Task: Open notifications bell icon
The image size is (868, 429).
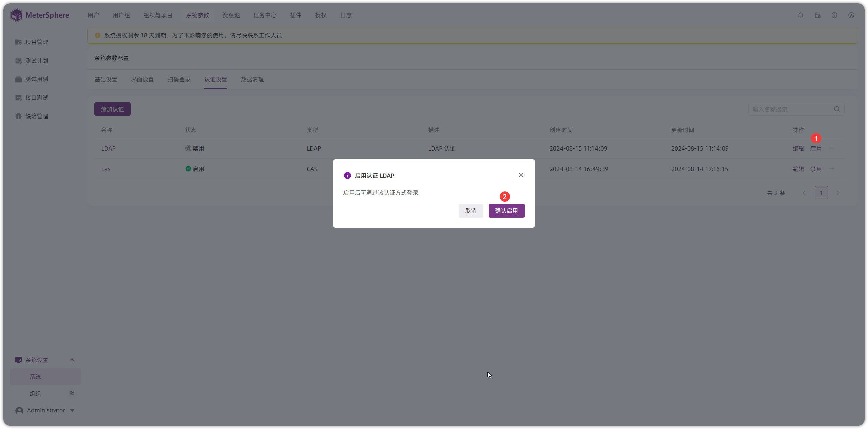Action: point(801,15)
